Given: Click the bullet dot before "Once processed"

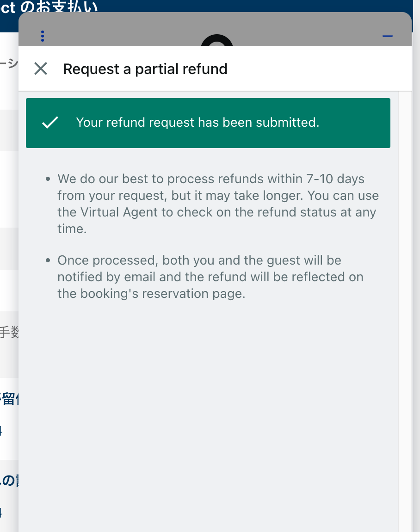Looking at the screenshot, I should [48, 260].
